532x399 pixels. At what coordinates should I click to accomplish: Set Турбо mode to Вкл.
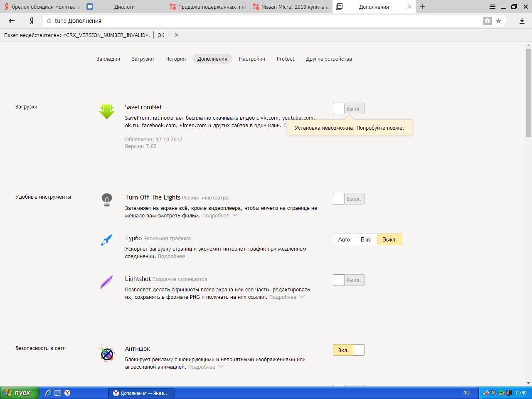(x=366, y=239)
